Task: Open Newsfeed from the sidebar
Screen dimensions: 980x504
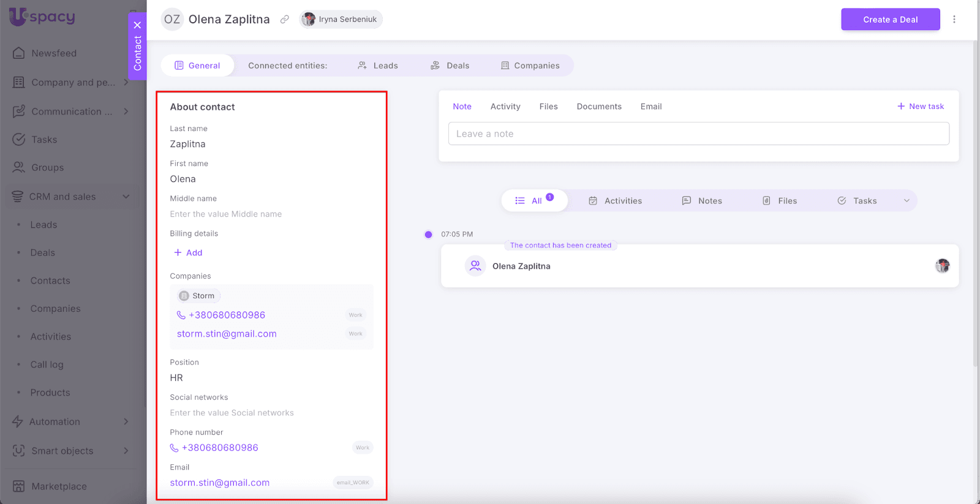Action: (54, 53)
